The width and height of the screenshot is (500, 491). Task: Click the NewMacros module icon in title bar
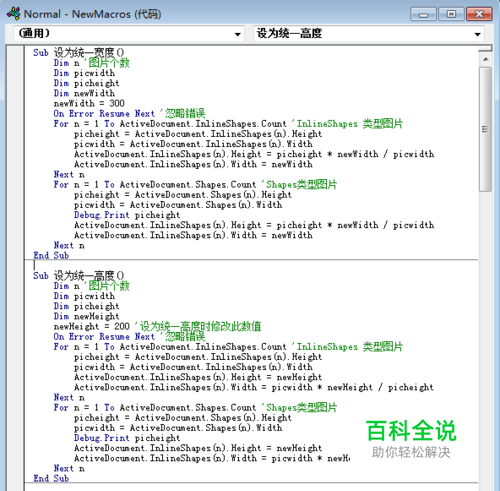click(14, 14)
